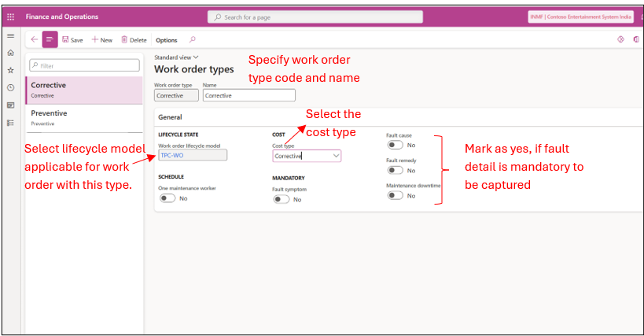The width and height of the screenshot is (644, 336).
Task: Click the back arrow button
Action: pyautogui.click(x=35, y=40)
